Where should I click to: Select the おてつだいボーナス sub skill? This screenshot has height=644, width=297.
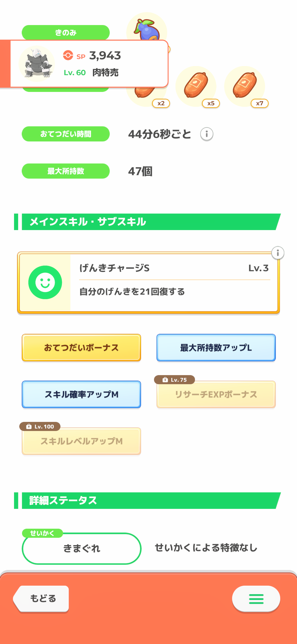(x=81, y=348)
